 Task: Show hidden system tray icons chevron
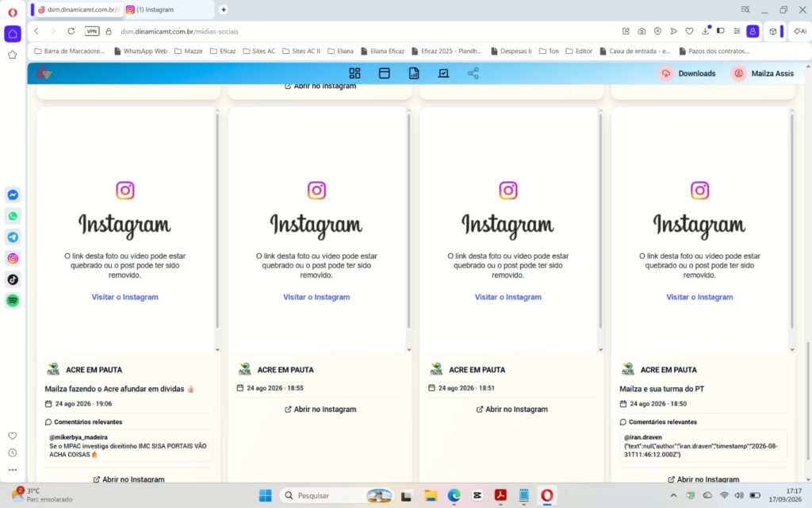(674, 495)
